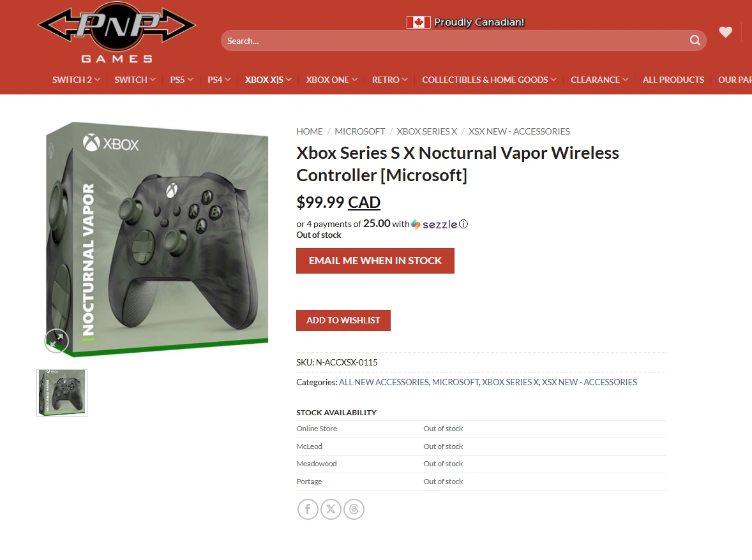Select the controller box thumbnail
The height and width of the screenshot is (560, 752).
(x=62, y=393)
